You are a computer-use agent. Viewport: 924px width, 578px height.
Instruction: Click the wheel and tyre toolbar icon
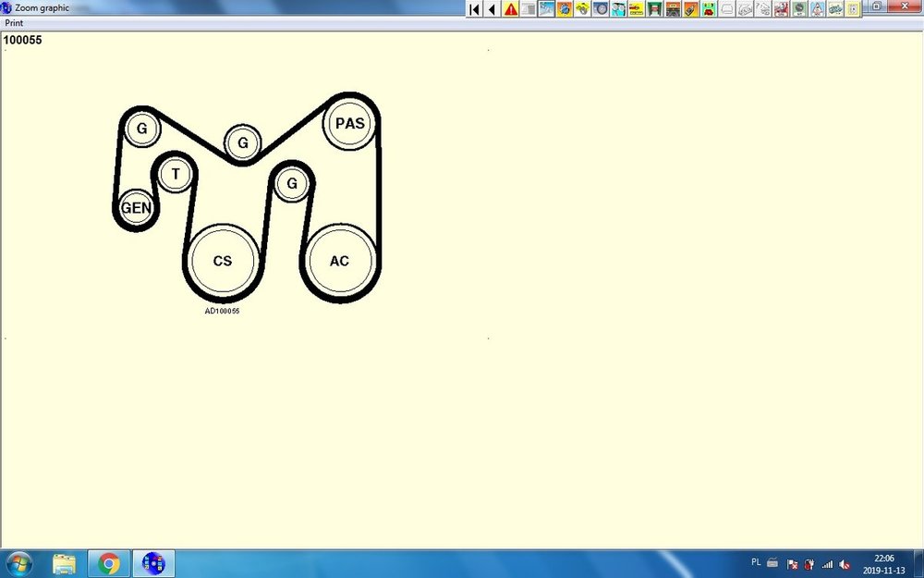pos(601,9)
